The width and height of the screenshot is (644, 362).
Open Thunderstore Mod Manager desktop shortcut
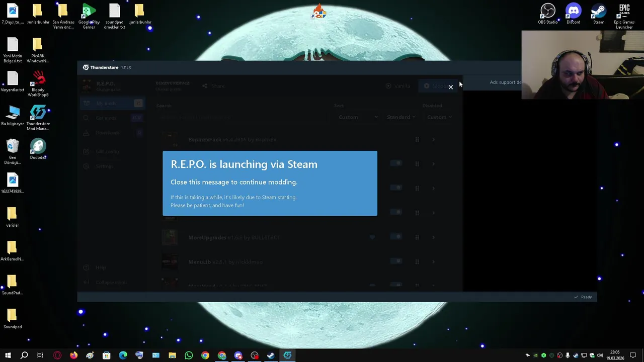click(x=38, y=118)
